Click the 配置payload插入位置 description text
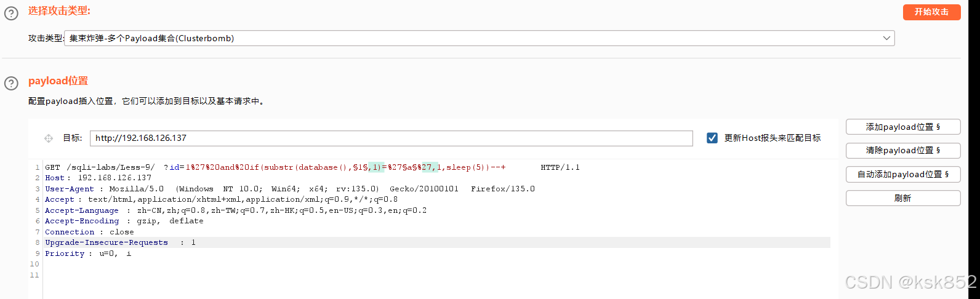 tap(147, 101)
